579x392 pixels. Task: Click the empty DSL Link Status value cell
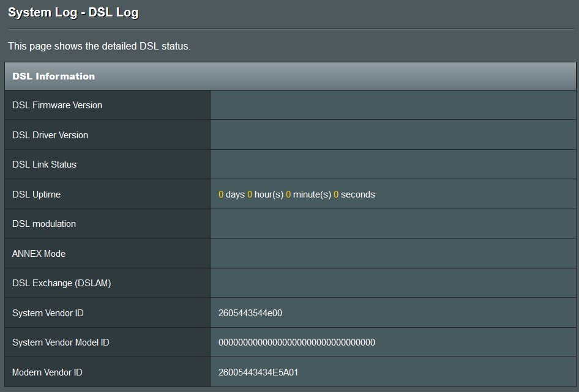[392, 164]
